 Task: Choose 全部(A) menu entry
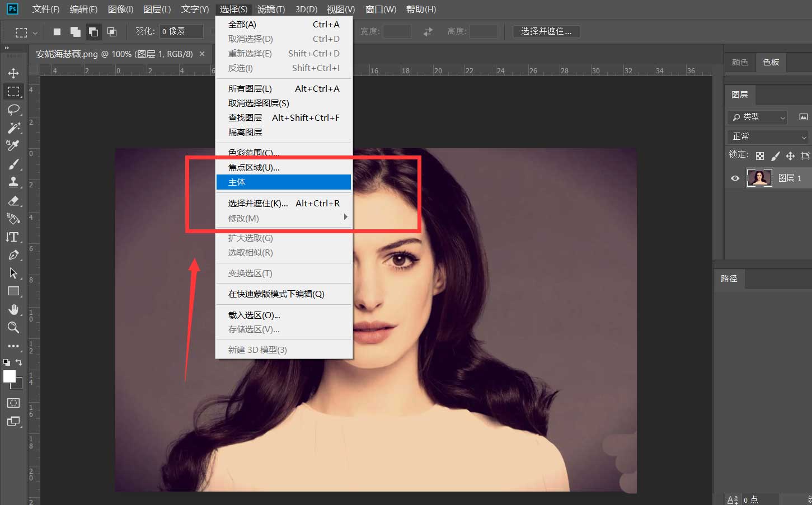[284, 24]
